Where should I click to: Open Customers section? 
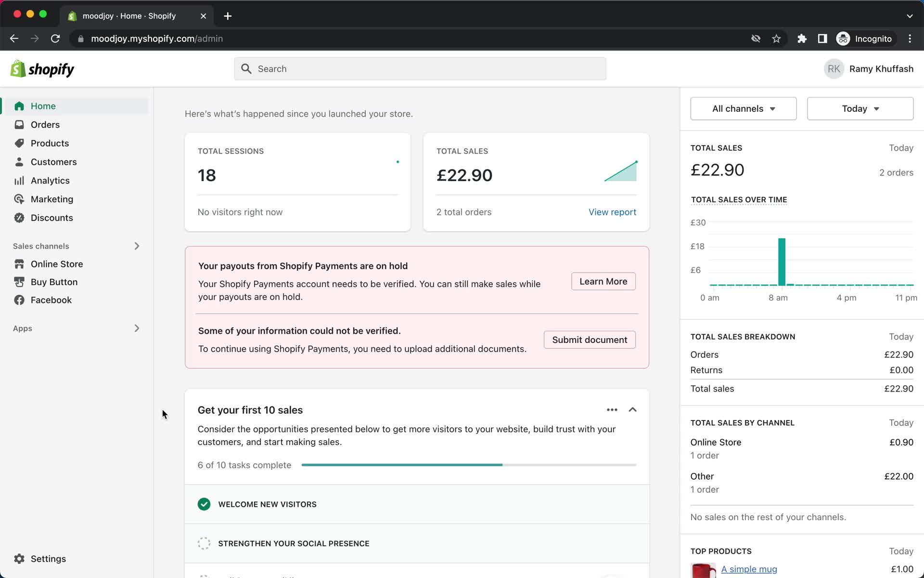tap(53, 161)
